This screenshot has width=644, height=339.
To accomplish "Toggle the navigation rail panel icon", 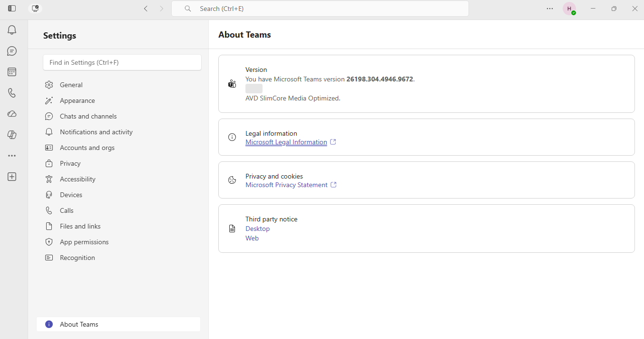I will pyautogui.click(x=12, y=9).
